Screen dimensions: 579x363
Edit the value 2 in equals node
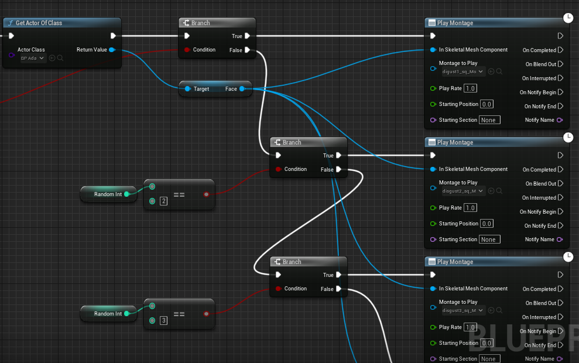(x=164, y=201)
